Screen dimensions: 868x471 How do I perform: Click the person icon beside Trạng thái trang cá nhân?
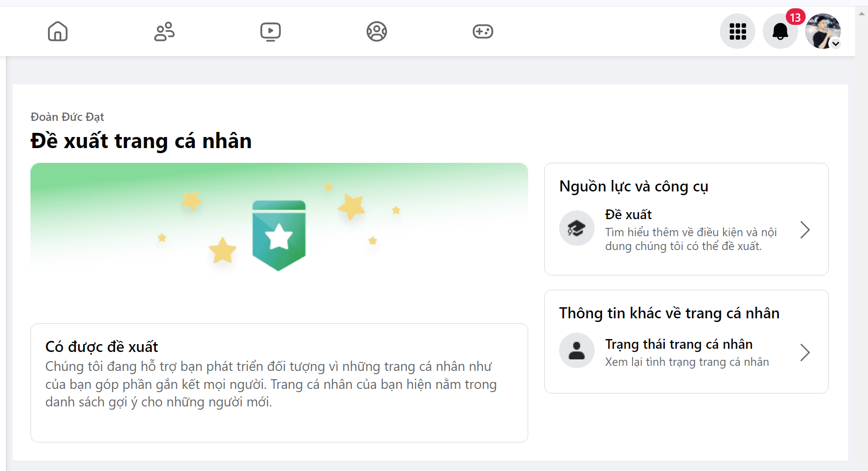point(577,351)
